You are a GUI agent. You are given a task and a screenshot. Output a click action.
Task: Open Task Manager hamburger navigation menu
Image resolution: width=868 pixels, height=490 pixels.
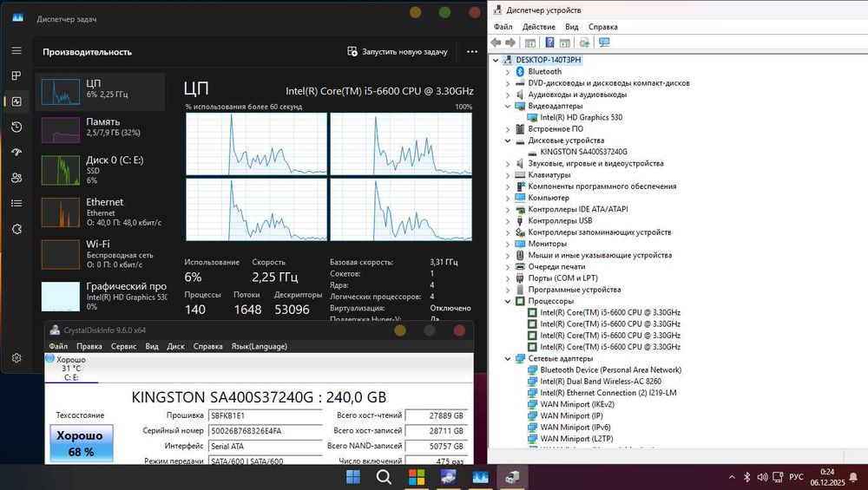(16, 50)
